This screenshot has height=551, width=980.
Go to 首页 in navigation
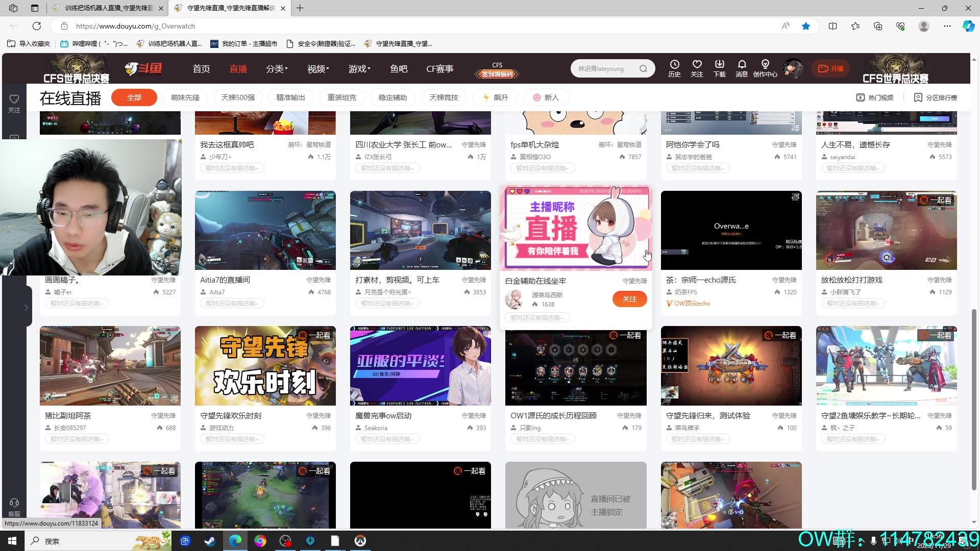pos(201,69)
